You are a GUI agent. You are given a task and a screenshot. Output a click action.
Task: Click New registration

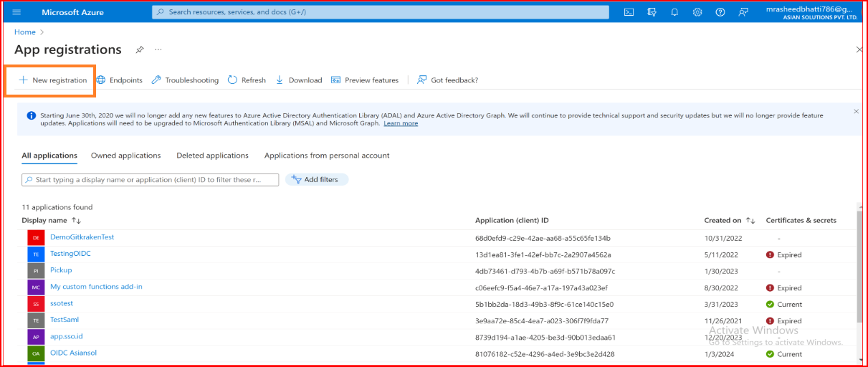[x=53, y=80]
